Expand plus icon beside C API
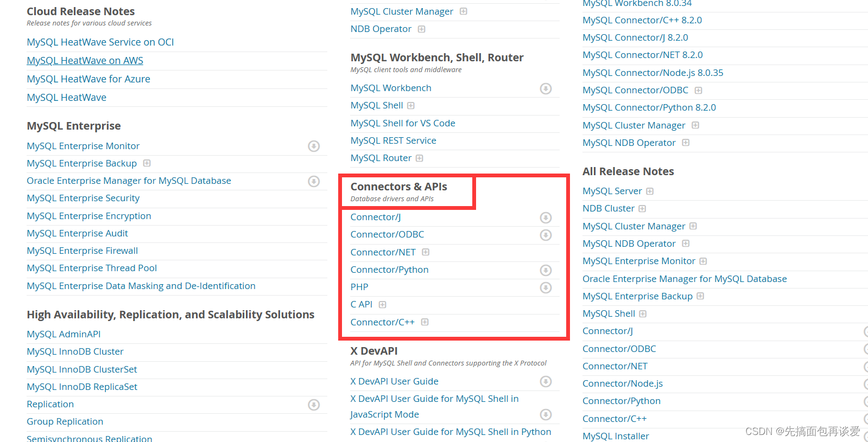 click(383, 305)
